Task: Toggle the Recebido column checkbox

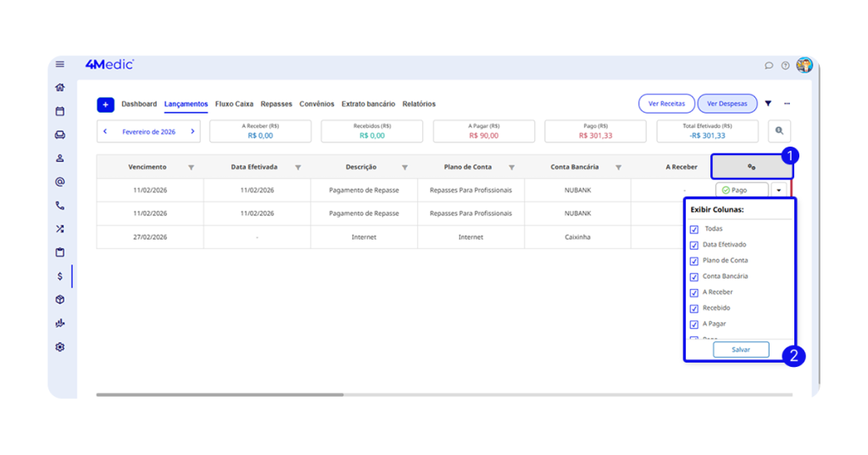Action: pyautogui.click(x=694, y=308)
